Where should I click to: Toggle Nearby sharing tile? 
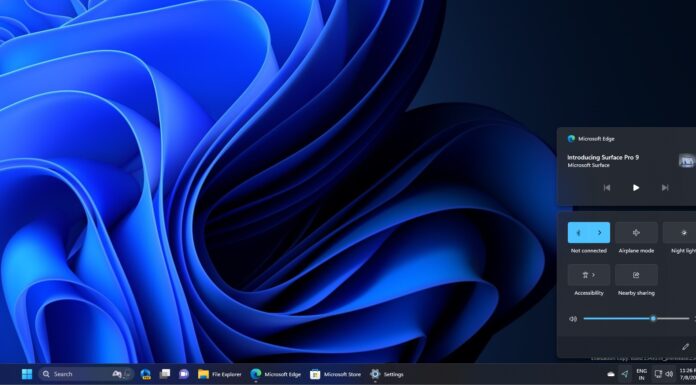pos(636,275)
